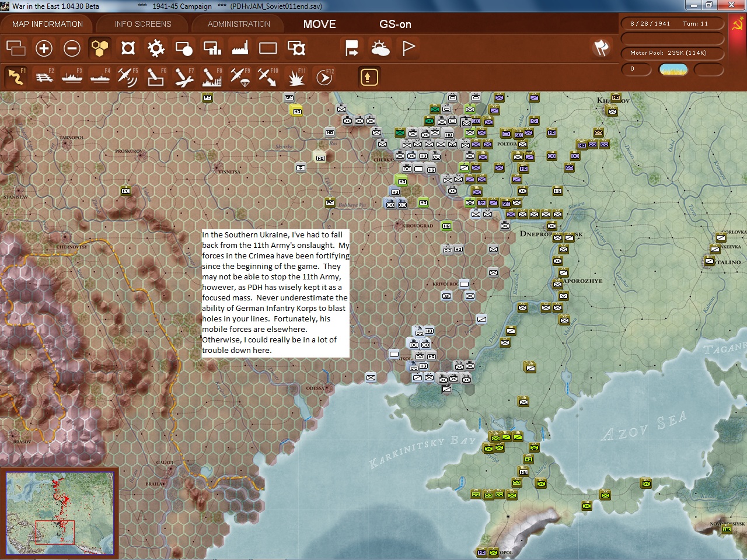This screenshot has width=747, height=560.
Task: Toggle the factory locations icon
Action: click(x=240, y=48)
